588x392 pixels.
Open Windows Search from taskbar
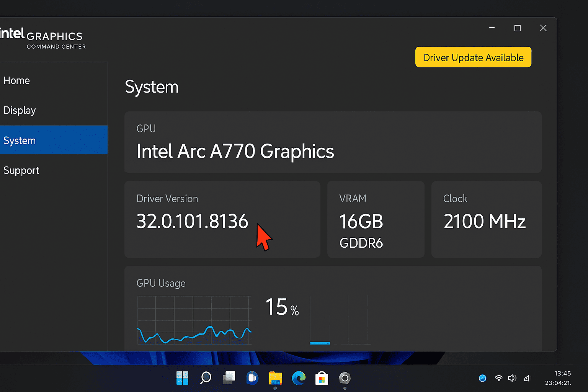pyautogui.click(x=206, y=378)
